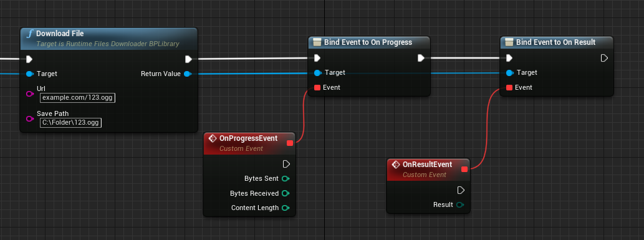This screenshot has height=240, width=644.
Task: Click Download File execution output pin
Action: (188, 59)
